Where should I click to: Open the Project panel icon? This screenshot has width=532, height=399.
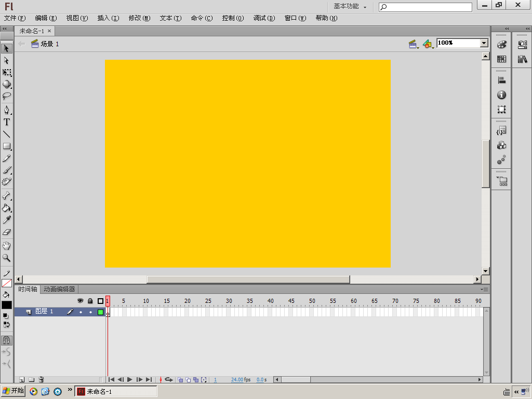click(502, 181)
